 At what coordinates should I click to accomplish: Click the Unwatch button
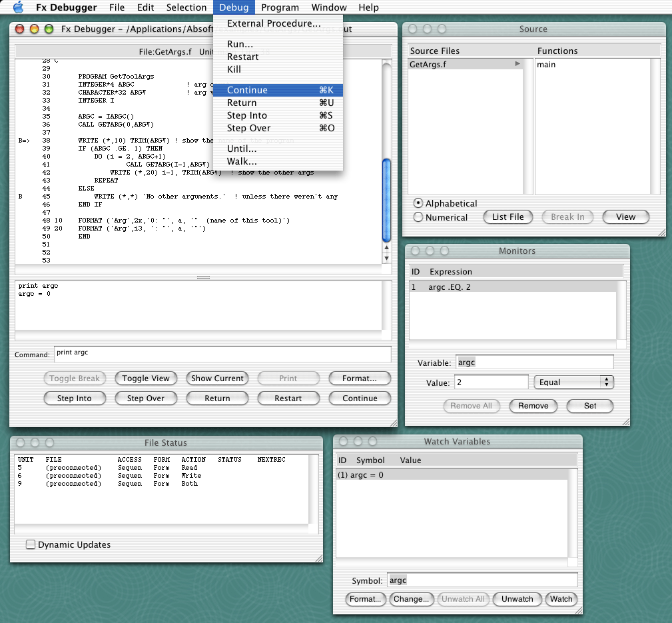[x=517, y=599]
